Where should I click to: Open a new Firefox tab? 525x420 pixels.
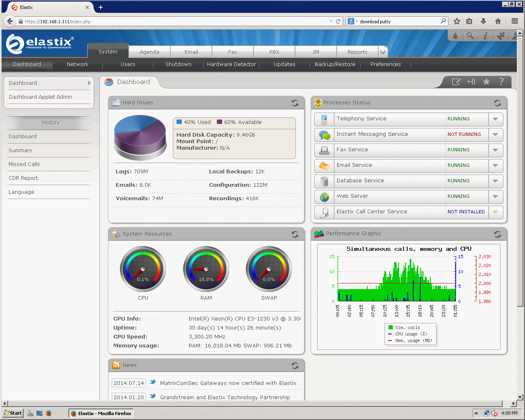pos(101,7)
